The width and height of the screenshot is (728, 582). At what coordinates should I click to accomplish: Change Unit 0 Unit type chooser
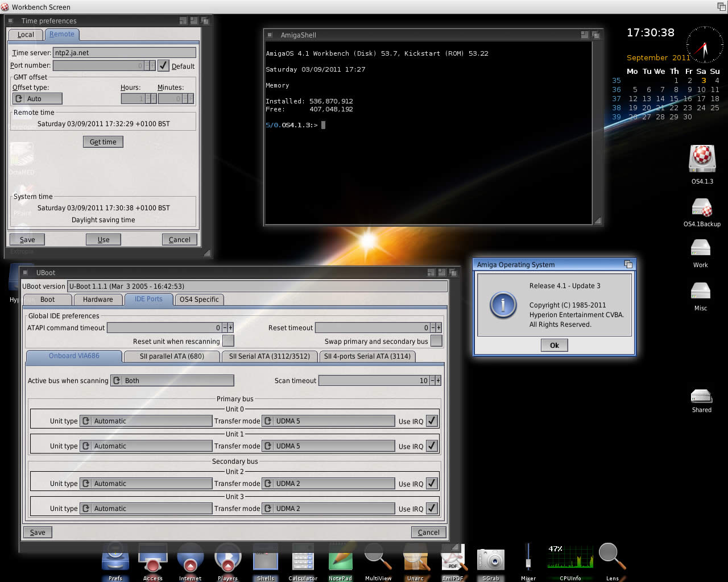pyautogui.click(x=146, y=421)
